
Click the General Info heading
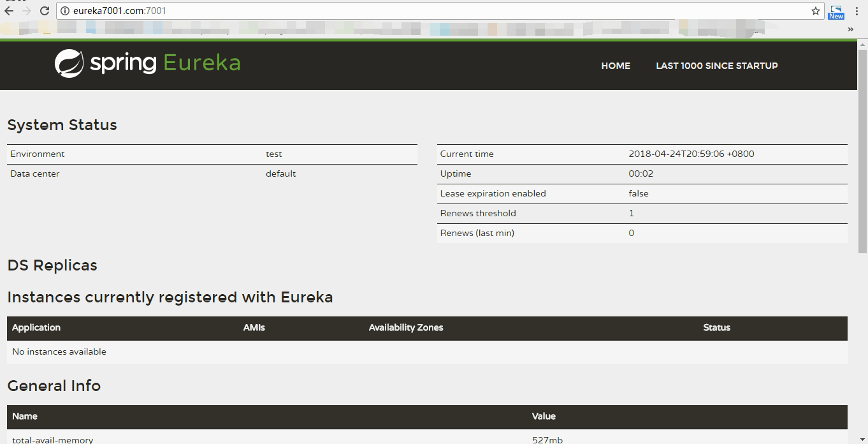[54, 386]
